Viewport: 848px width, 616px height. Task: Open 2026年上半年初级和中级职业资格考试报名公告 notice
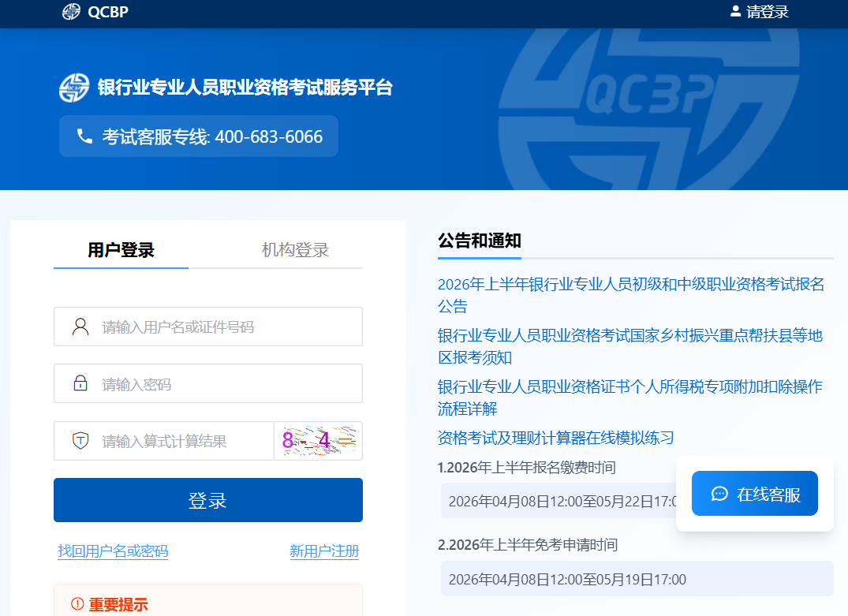pos(630,295)
